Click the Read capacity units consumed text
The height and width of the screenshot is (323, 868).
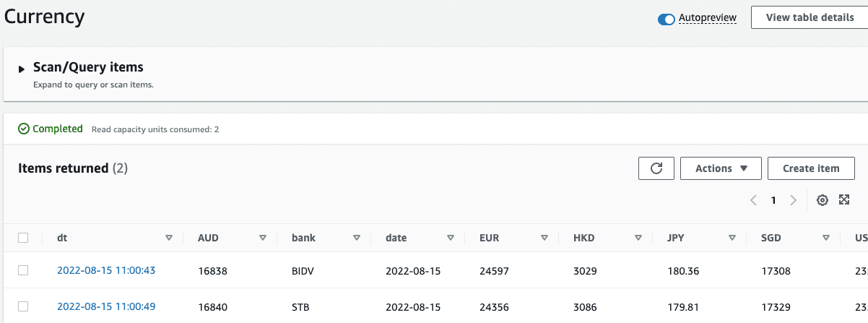pos(155,129)
